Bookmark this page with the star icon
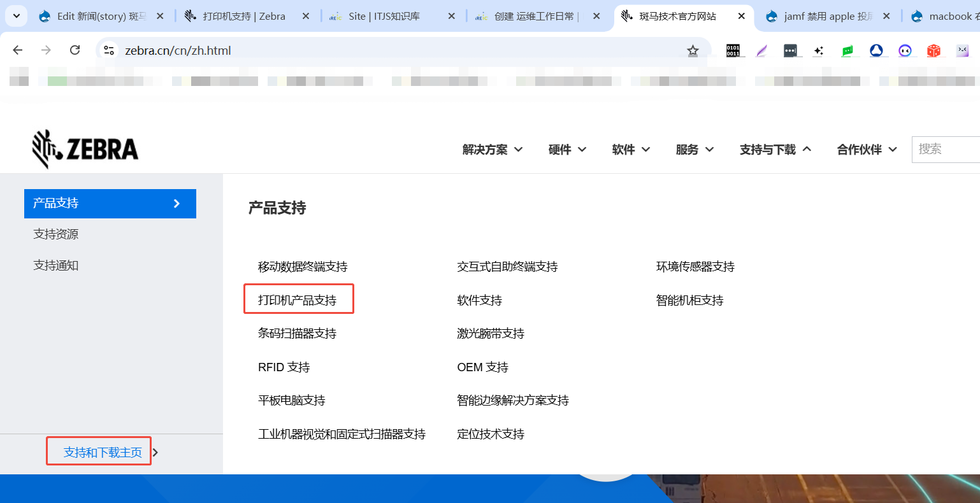This screenshot has height=503, width=980. point(693,50)
